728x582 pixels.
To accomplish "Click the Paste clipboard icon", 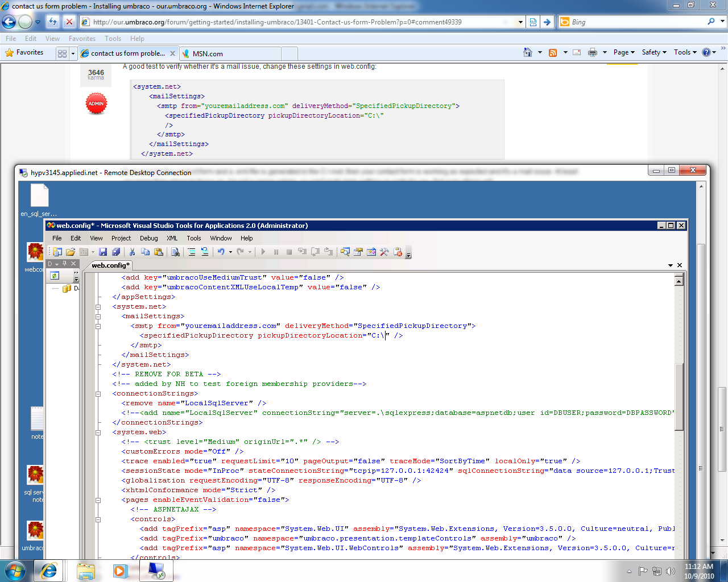I will (x=159, y=252).
